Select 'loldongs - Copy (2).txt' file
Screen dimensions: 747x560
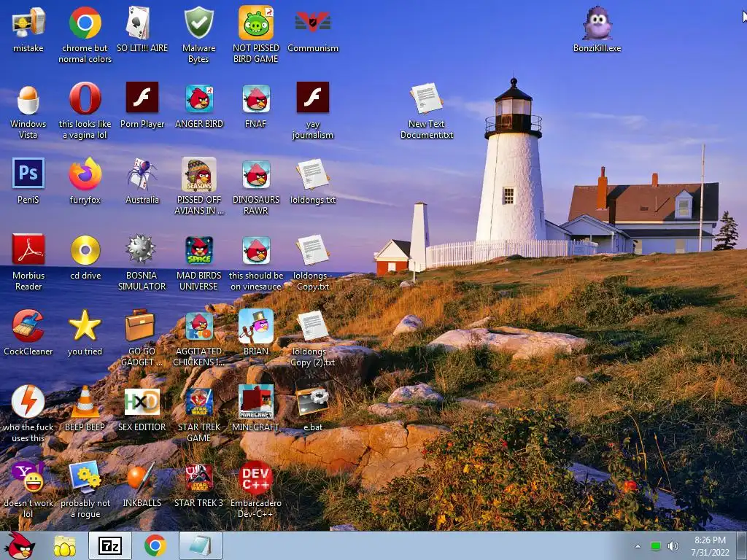[x=312, y=325]
